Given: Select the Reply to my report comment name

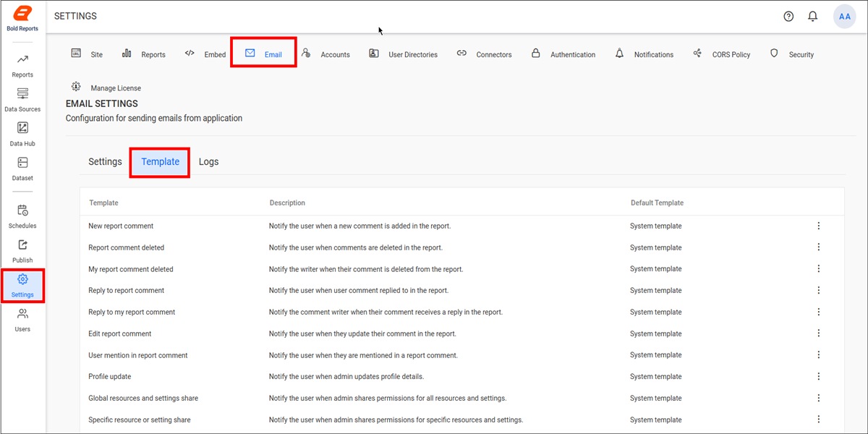Looking at the screenshot, I should click(132, 312).
